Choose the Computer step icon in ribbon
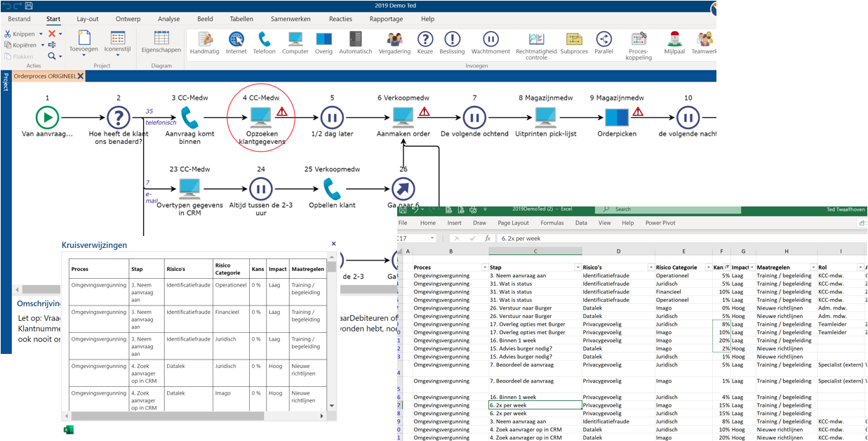This screenshot has width=868, height=441. (x=295, y=42)
